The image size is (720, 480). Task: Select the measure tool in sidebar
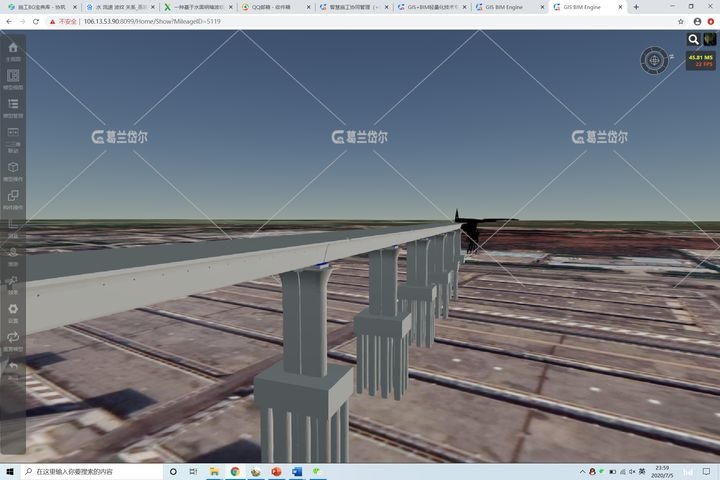pos(13,224)
